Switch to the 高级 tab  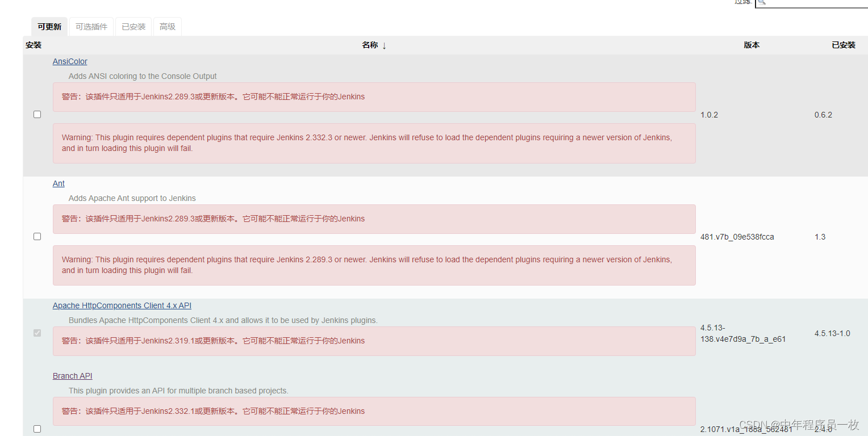tap(168, 27)
